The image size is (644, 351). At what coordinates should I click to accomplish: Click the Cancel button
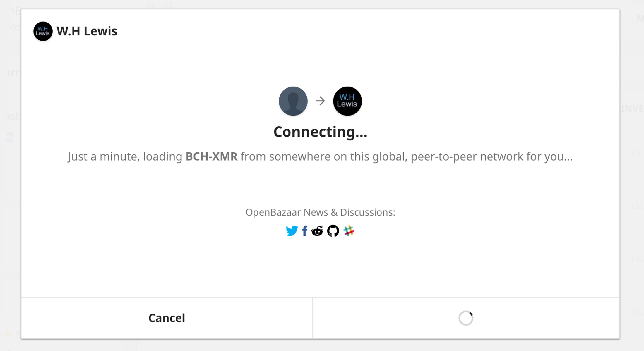click(x=167, y=318)
